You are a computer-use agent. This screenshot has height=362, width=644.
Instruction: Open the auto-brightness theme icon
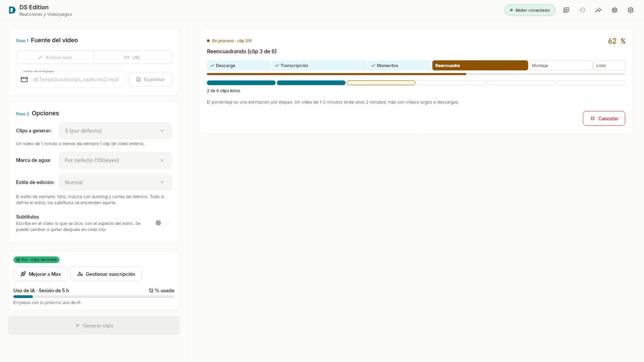(631, 10)
